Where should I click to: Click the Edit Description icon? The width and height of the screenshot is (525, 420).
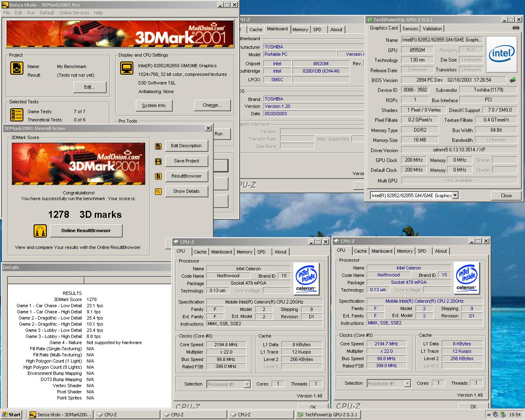click(158, 146)
